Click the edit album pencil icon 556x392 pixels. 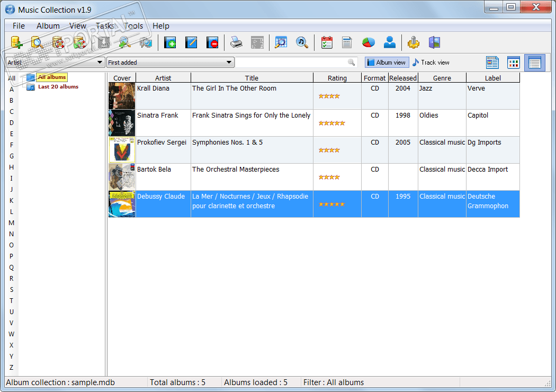coord(191,42)
